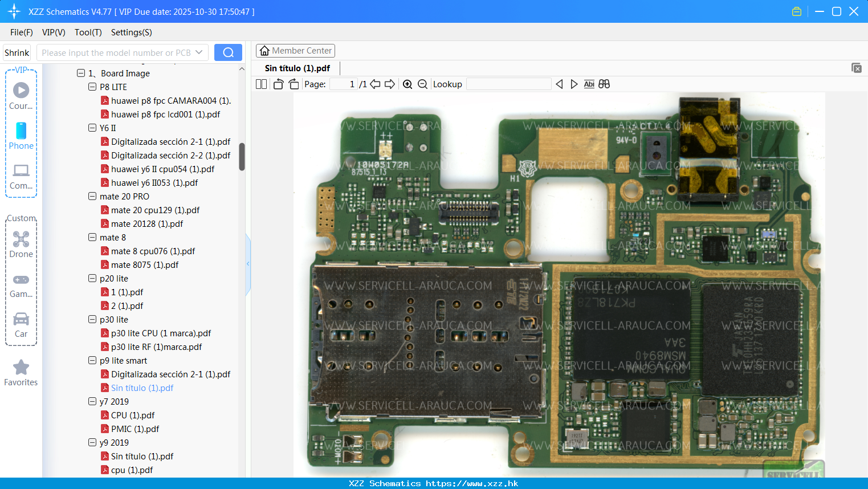
Task: Click the XZZ app logo
Action: click(x=14, y=11)
